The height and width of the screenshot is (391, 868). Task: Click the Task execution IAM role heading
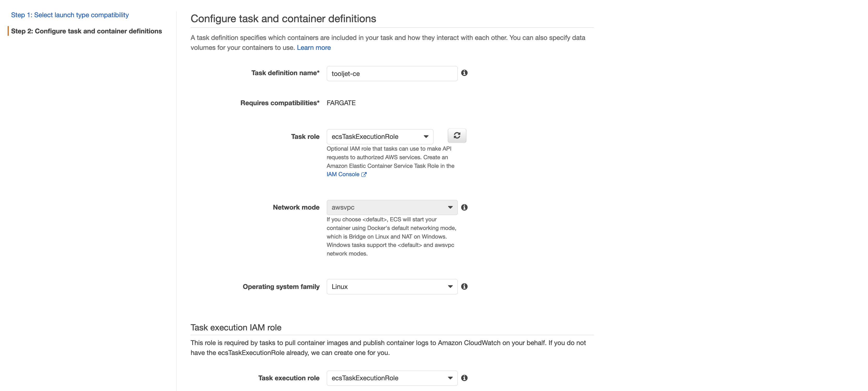pos(236,327)
